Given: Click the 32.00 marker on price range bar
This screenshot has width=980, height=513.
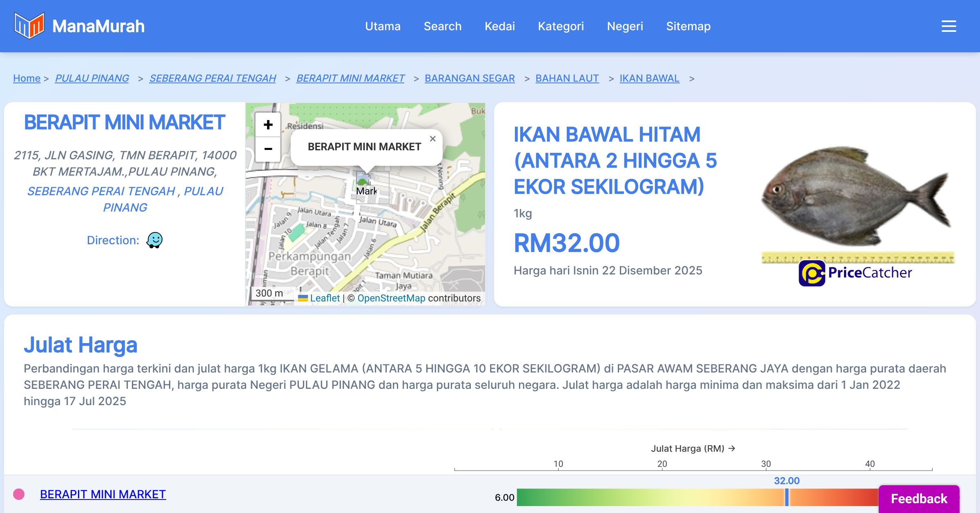Looking at the screenshot, I should 787,497.
